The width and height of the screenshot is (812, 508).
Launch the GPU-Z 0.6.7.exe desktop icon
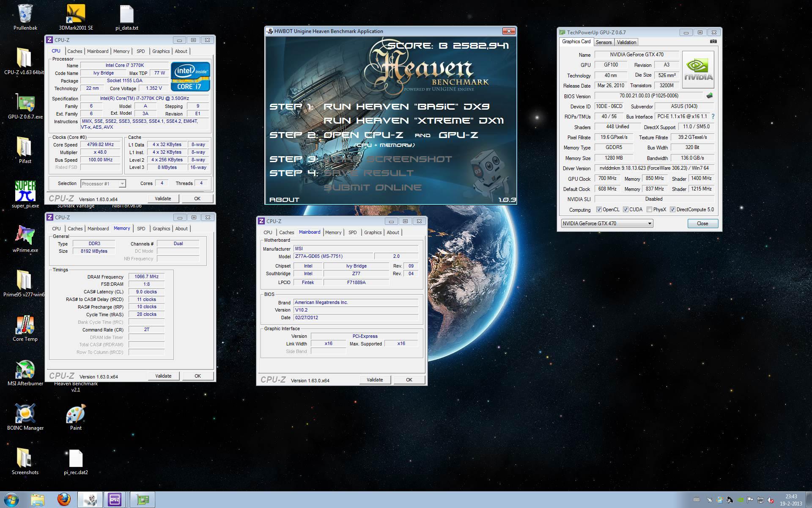tap(25, 106)
